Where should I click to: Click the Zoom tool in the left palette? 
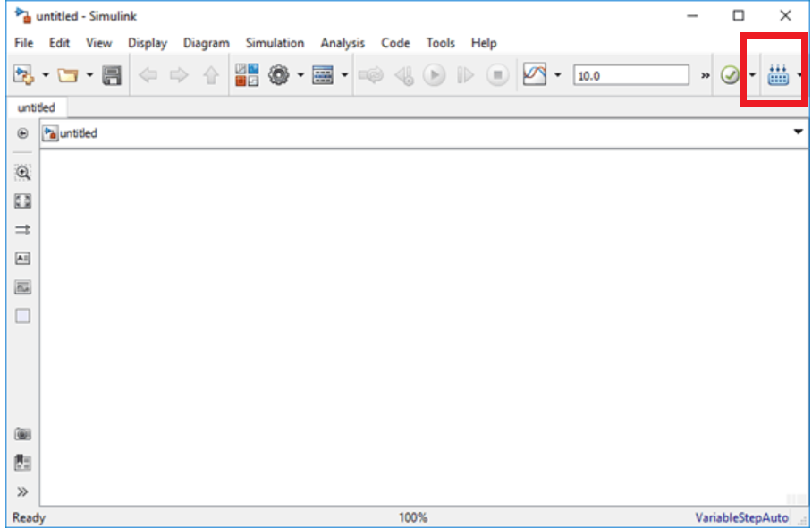pos(23,174)
